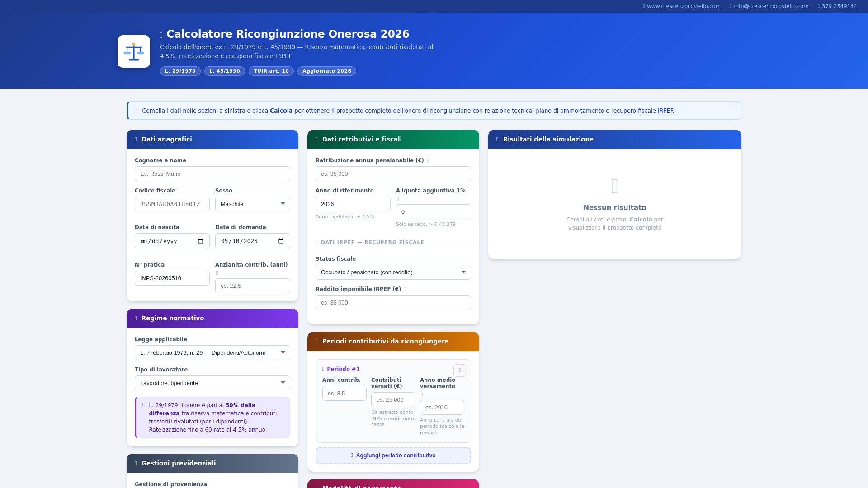868x488 pixels.
Task: Click the 'Da estratto conto INPS' hint text
Action: pyautogui.click(x=392, y=418)
